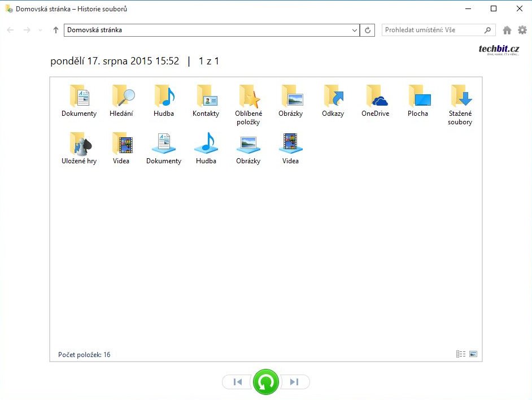Screen dimensions: 532x400
Task: Select the Hudba library icon
Action: click(x=206, y=149)
